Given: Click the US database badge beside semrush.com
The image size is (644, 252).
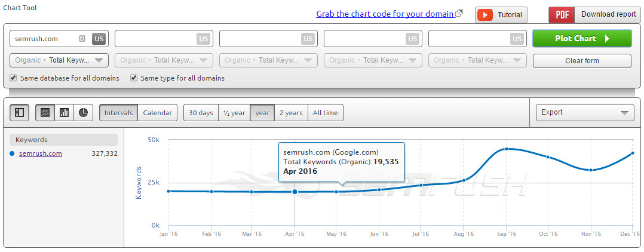Looking at the screenshot, I should [99, 39].
